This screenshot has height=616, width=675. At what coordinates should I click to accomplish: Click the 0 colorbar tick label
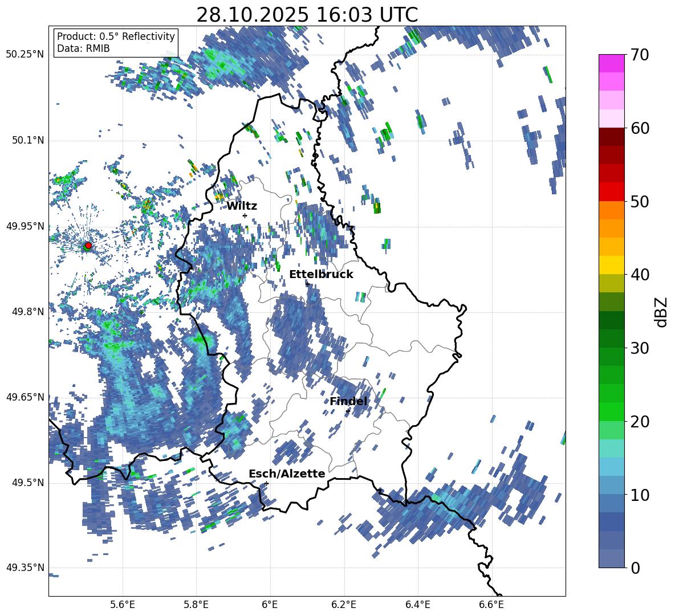tap(635, 568)
